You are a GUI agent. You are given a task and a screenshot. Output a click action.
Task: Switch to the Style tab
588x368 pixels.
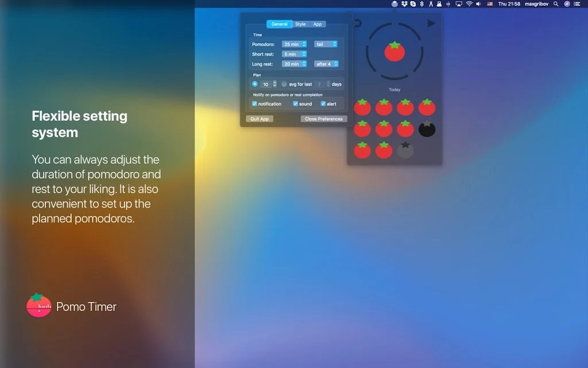tap(300, 24)
